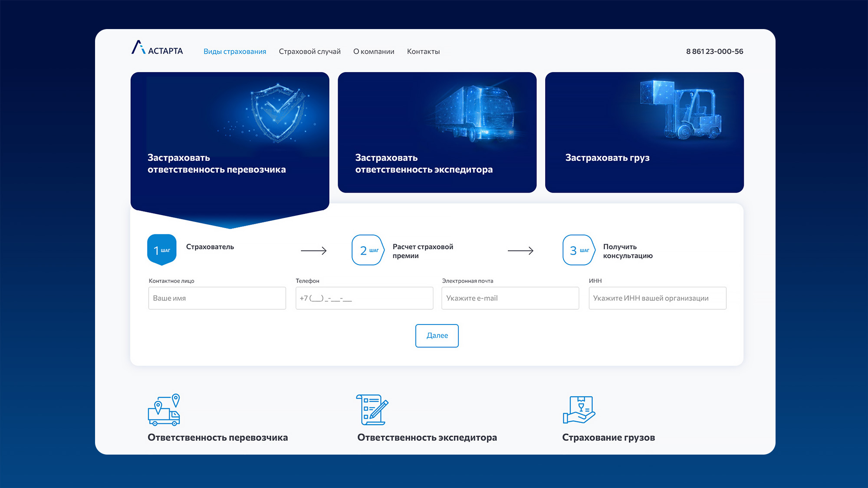The height and width of the screenshot is (488, 868).
Task: Focus the Ваше имя input field
Action: [217, 298]
